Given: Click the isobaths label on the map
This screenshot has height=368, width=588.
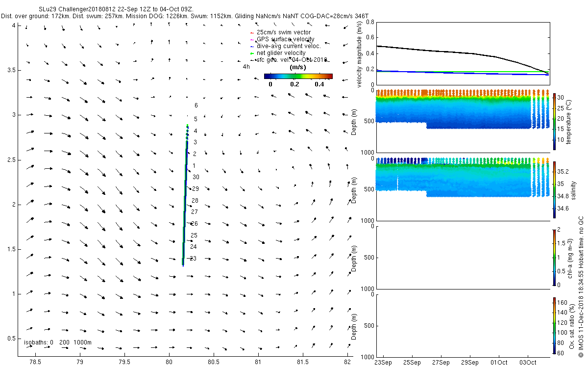Looking at the screenshot, I should [58, 342].
